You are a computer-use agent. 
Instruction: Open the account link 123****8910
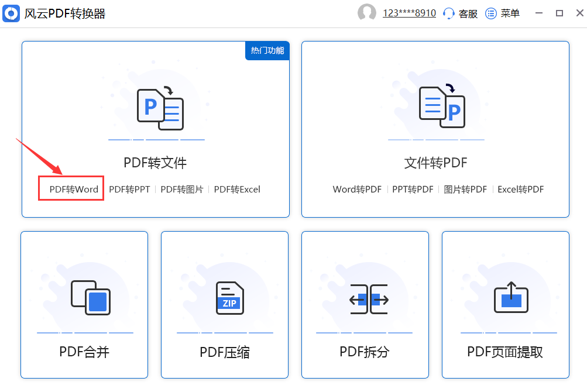pos(409,13)
